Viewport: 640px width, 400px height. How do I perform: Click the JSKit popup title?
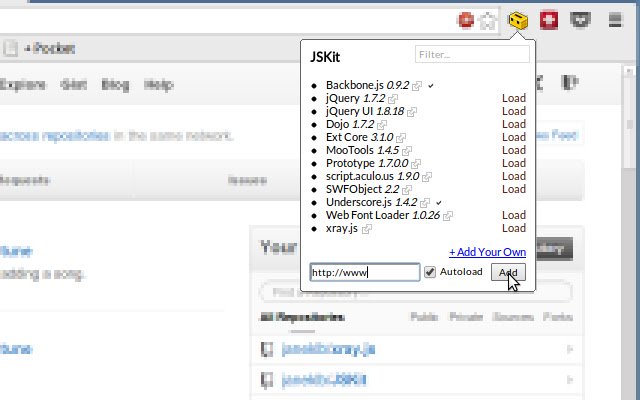(x=325, y=57)
